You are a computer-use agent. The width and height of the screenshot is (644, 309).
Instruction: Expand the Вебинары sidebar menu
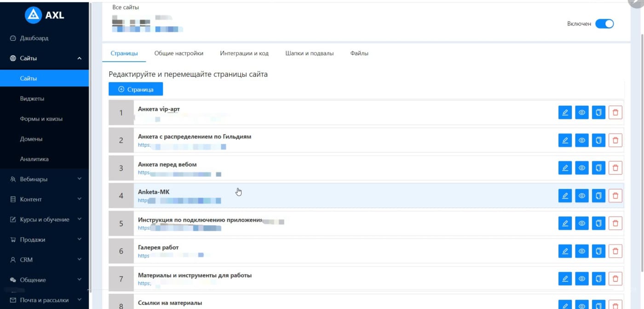click(44, 179)
